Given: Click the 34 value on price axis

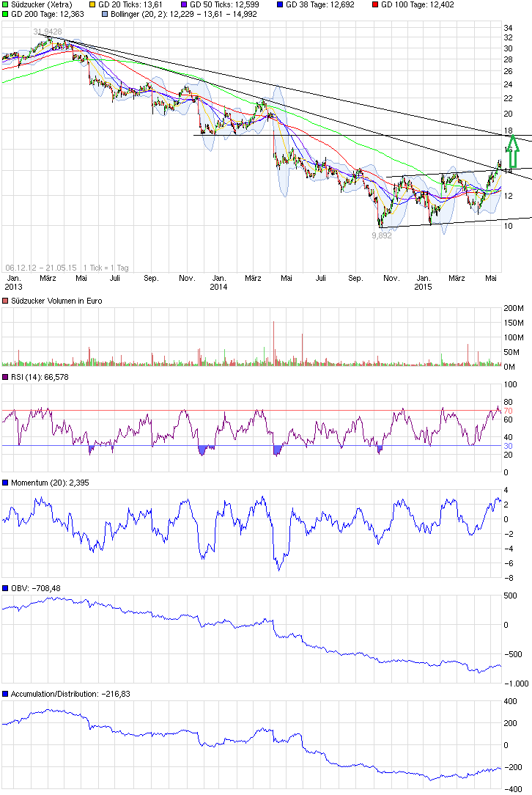Looking at the screenshot, I should click(x=508, y=28).
